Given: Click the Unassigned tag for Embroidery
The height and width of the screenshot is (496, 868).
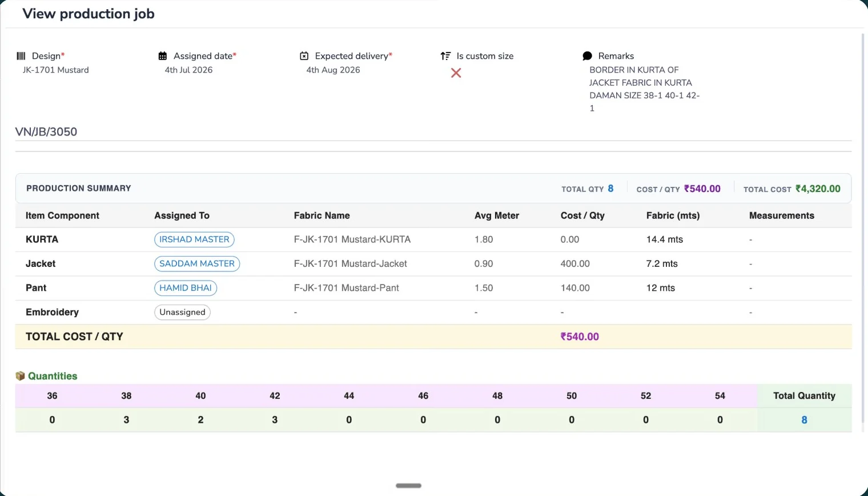Looking at the screenshot, I should tap(182, 312).
